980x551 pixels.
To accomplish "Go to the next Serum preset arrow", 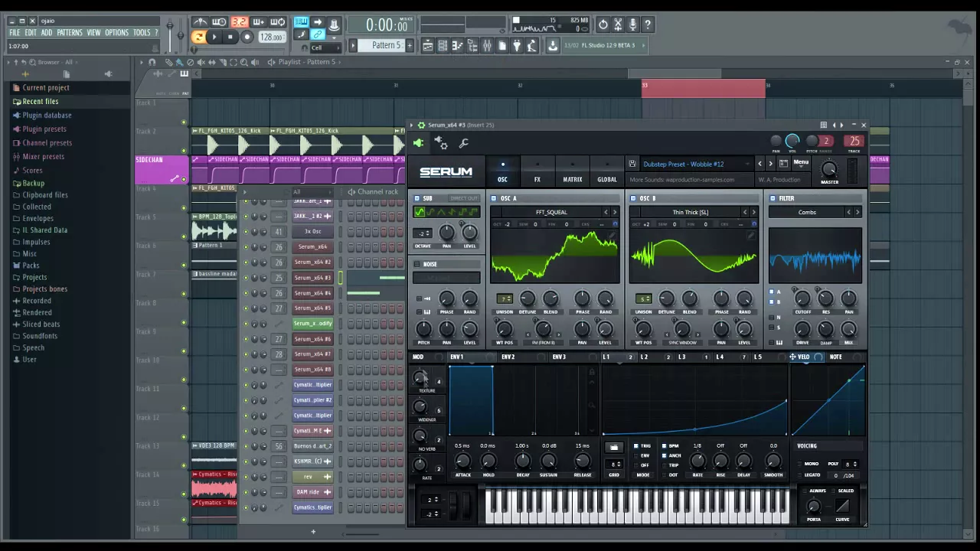I will coord(770,164).
